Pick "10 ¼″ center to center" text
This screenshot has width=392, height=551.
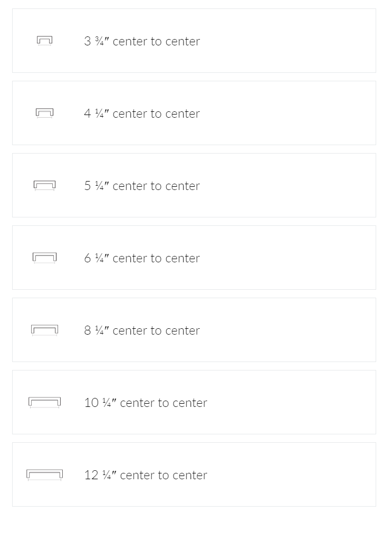click(x=146, y=403)
